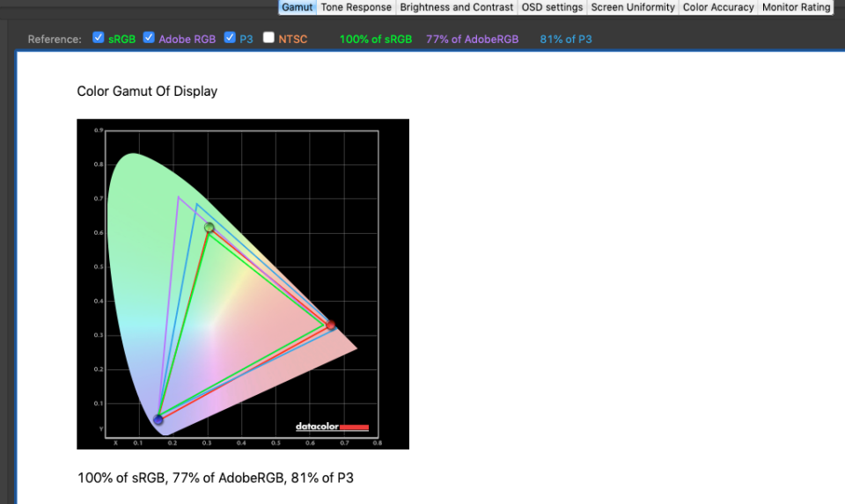Click the 'Color Gamut Of Display' heading
This screenshot has height=504, width=845.
147,91
